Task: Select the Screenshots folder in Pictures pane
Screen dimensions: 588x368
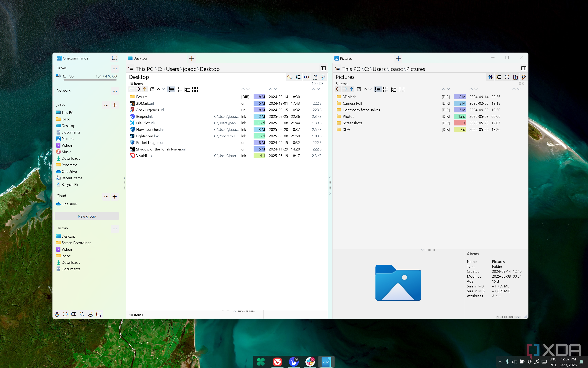Action: [352, 123]
